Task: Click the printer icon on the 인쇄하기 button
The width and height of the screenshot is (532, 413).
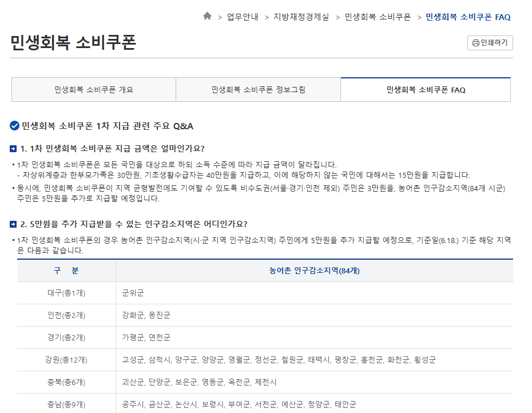Action: (477, 43)
